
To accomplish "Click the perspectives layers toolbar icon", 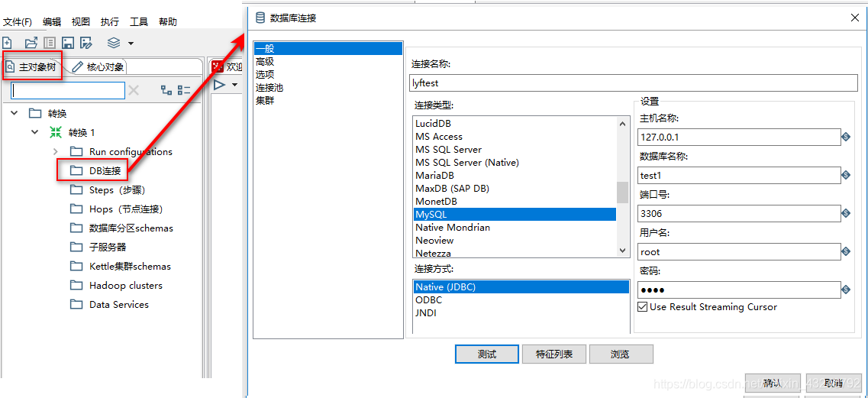I will [114, 43].
